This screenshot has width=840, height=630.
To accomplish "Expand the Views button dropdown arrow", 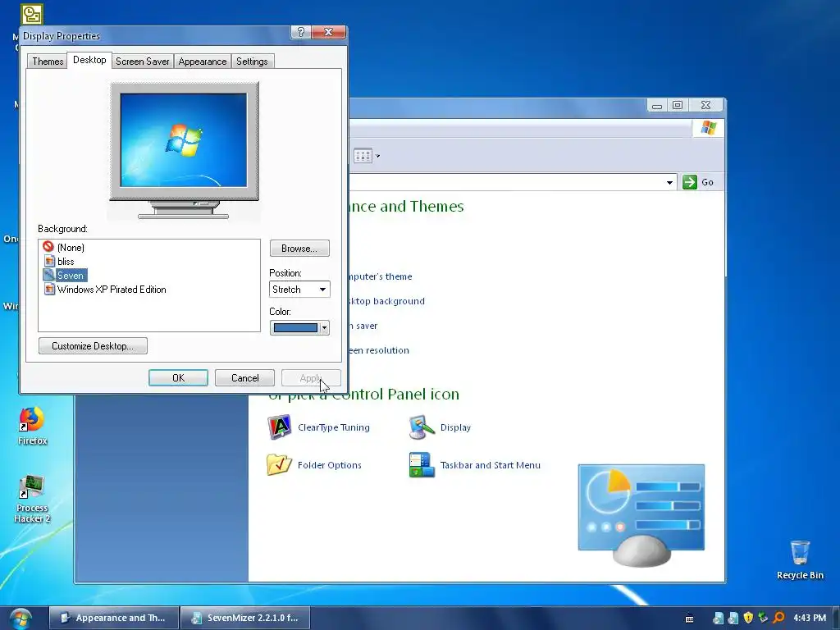I will click(377, 156).
